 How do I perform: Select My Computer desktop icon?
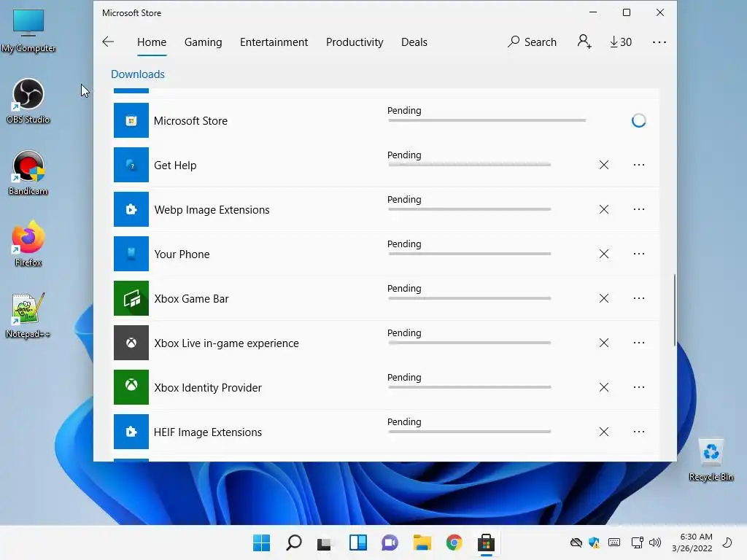pyautogui.click(x=28, y=31)
